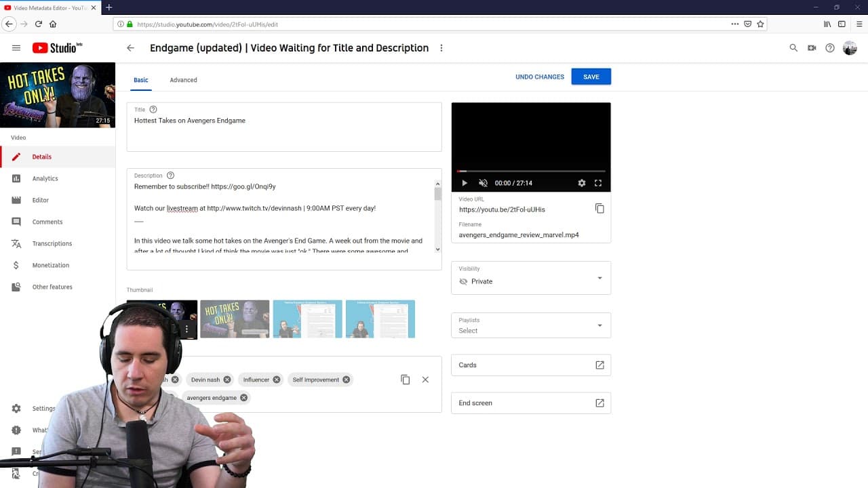Image resolution: width=868 pixels, height=488 pixels.
Task: Click the video preview progress bar
Action: click(x=531, y=171)
